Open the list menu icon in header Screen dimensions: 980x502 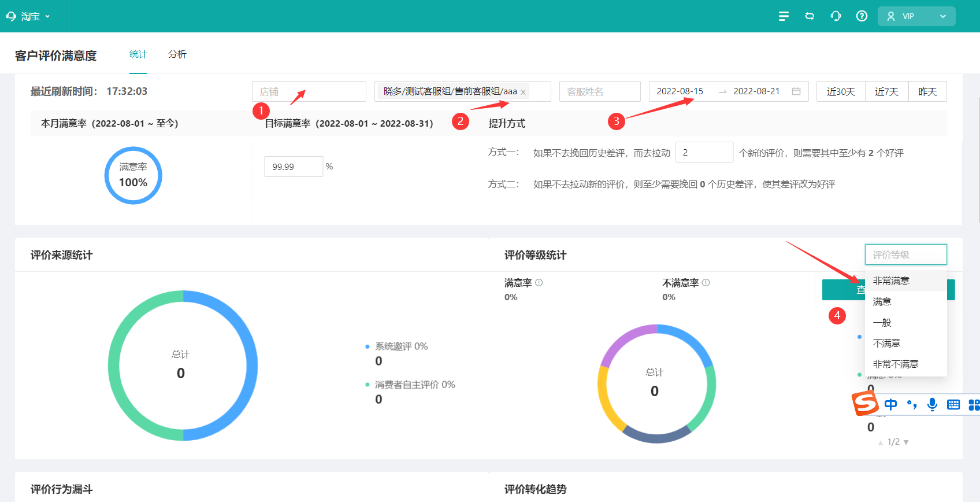pyautogui.click(x=784, y=16)
